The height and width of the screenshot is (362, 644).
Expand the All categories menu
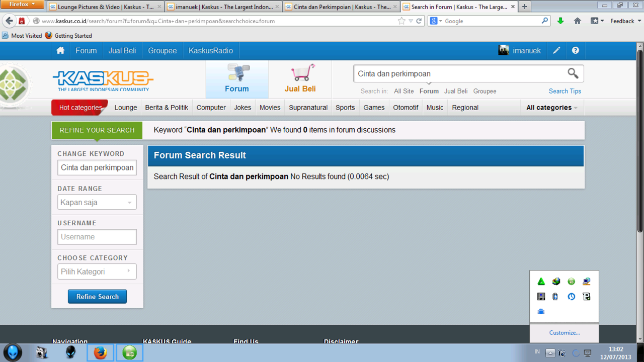pos(552,108)
